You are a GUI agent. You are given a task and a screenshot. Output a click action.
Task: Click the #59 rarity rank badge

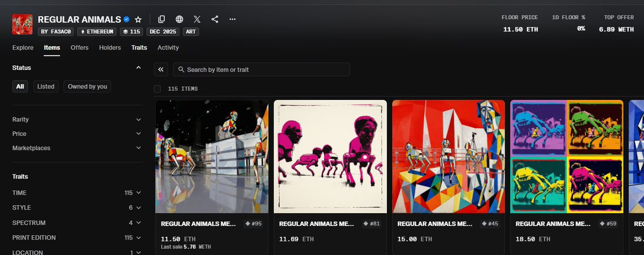[x=608, y=223]
